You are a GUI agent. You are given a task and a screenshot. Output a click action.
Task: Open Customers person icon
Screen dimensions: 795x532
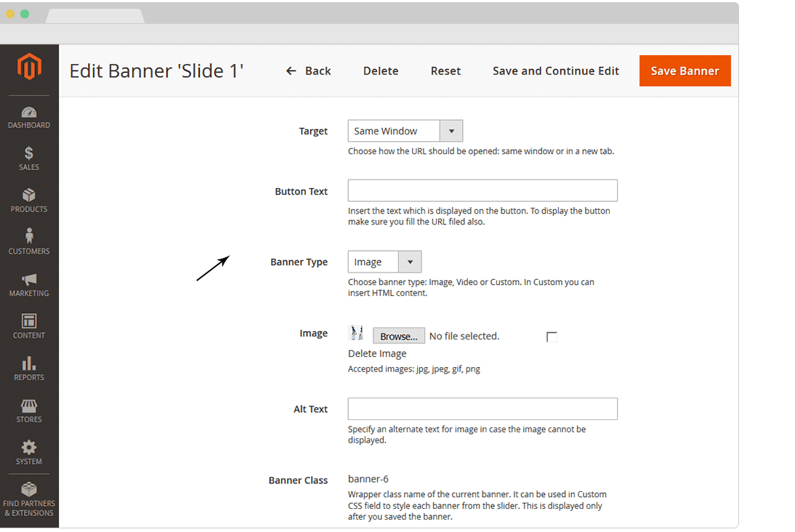coord(29,237)
